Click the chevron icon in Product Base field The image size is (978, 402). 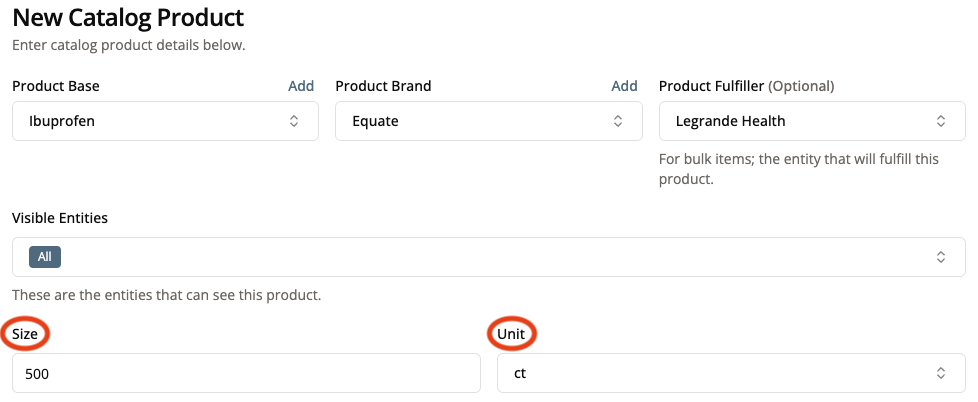point(294,121)
